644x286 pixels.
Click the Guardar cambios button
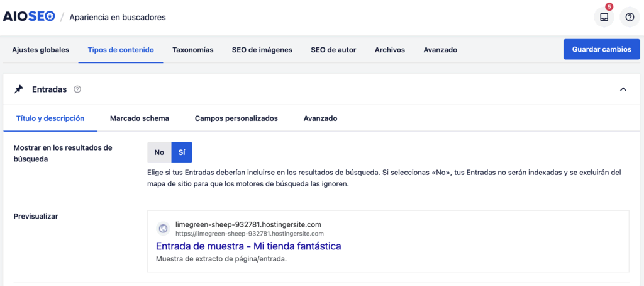[x=601, y=49]
